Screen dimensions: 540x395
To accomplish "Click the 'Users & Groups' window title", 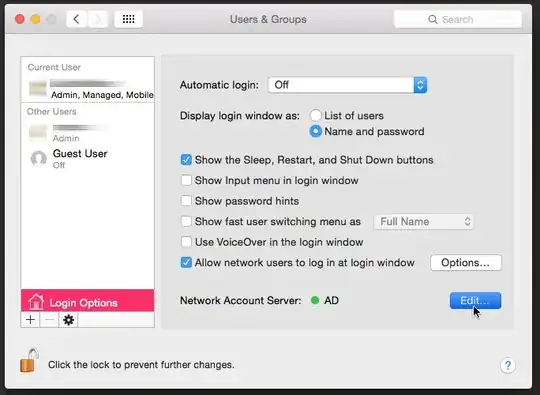I will click(x=268, y=19).
